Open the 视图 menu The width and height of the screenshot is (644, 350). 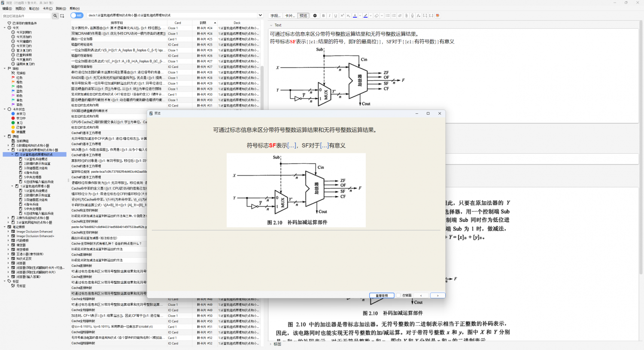tap(20, 9)
